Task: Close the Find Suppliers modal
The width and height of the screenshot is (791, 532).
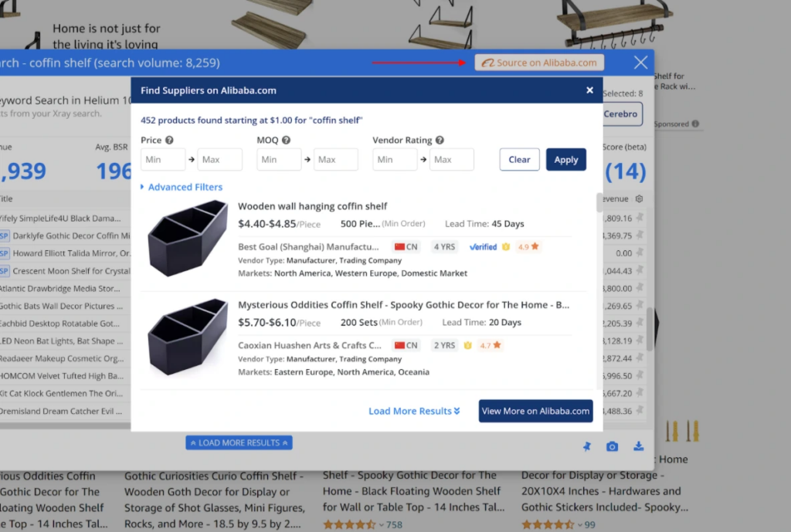Action: click(x=589, y=90)
